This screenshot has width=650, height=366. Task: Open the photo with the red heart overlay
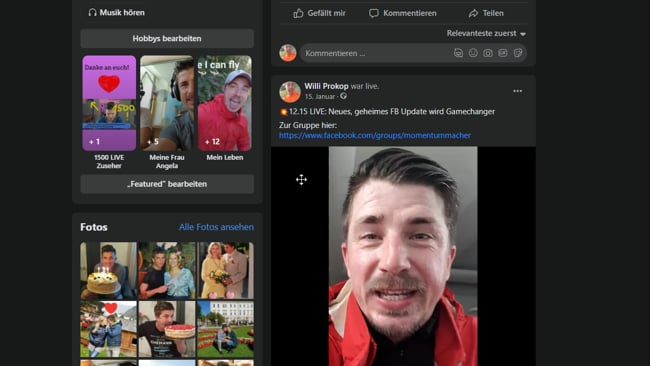(x=109, y=329)
